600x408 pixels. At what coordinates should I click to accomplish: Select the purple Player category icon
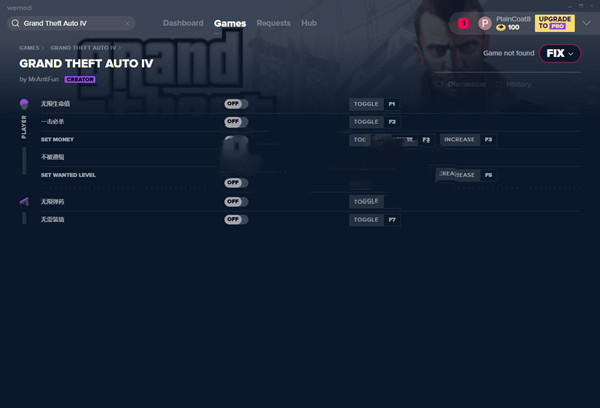pos(24,103)
